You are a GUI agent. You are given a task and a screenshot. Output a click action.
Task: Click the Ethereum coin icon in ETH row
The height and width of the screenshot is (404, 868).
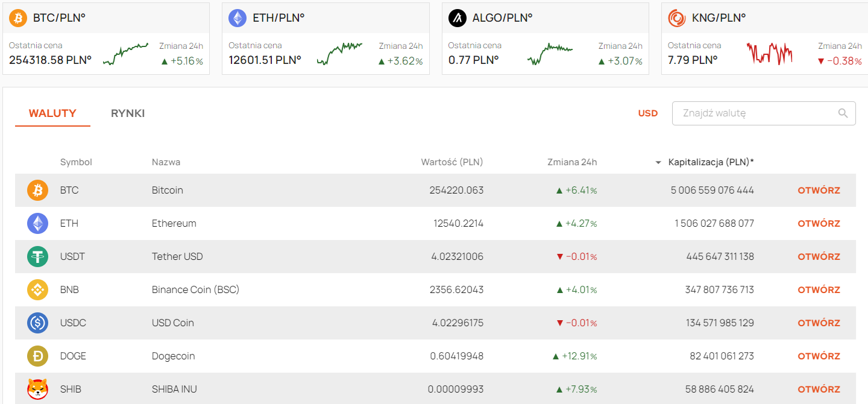[x=37, y=224]
